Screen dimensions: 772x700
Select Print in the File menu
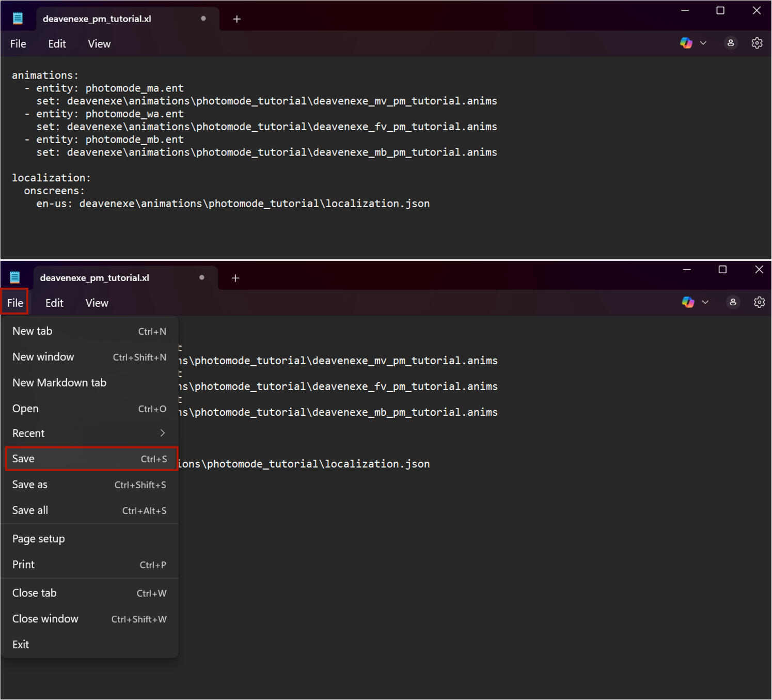point(89,565)
